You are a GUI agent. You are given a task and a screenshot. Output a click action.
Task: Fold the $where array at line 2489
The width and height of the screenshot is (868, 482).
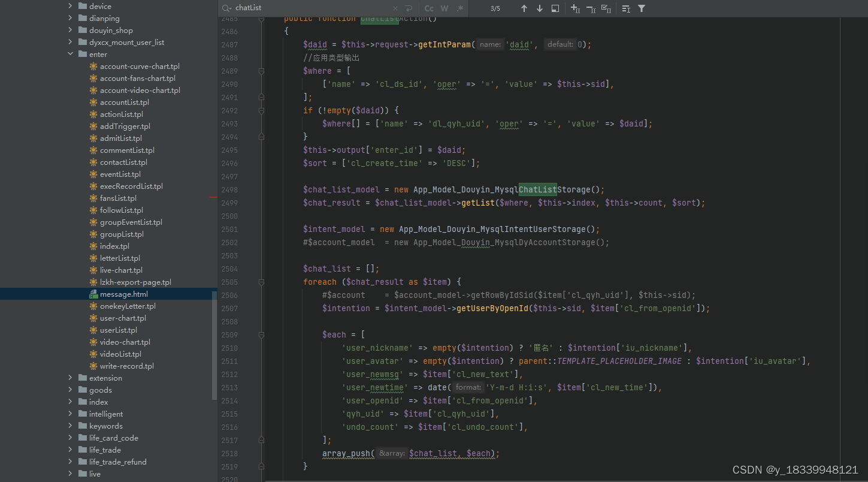pos(261,71)
